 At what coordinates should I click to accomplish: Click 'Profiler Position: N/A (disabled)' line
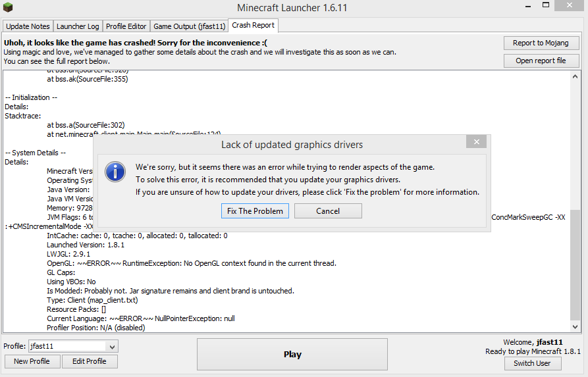click(x=96, y=328)
